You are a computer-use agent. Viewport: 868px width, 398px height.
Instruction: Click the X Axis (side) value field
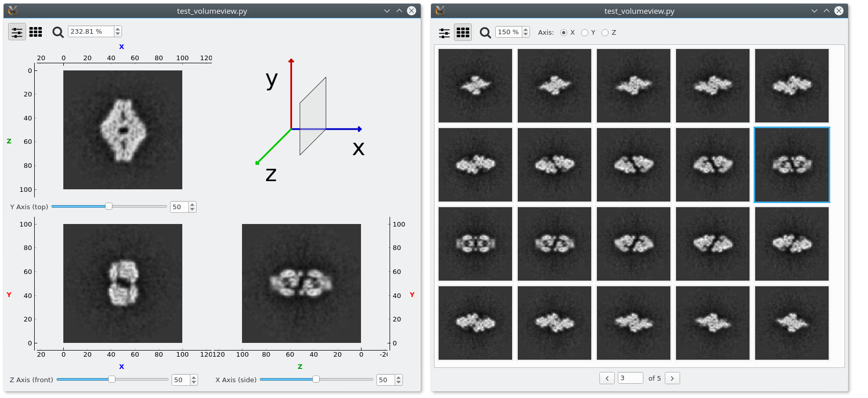[x=386, y=380]
